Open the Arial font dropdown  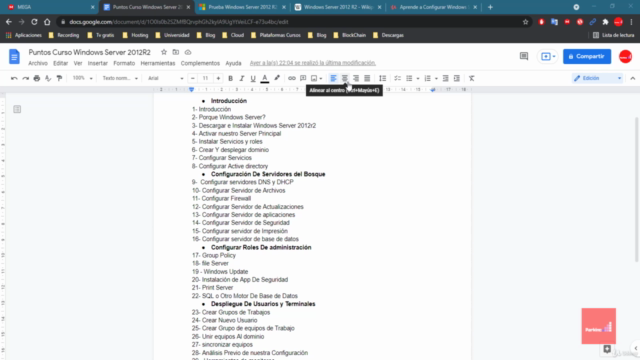[165, 78]
